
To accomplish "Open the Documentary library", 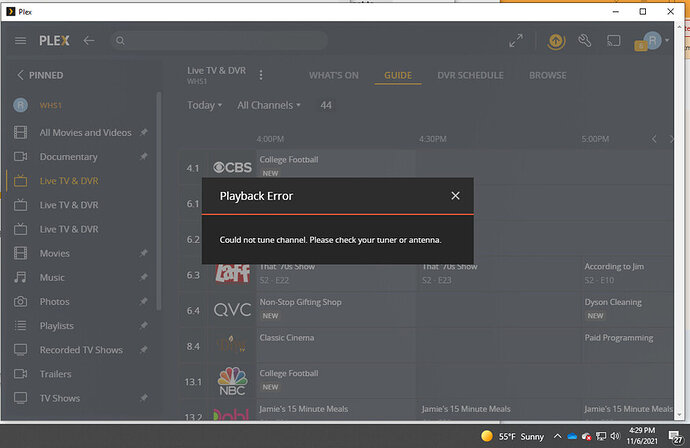I will (69, 157).
